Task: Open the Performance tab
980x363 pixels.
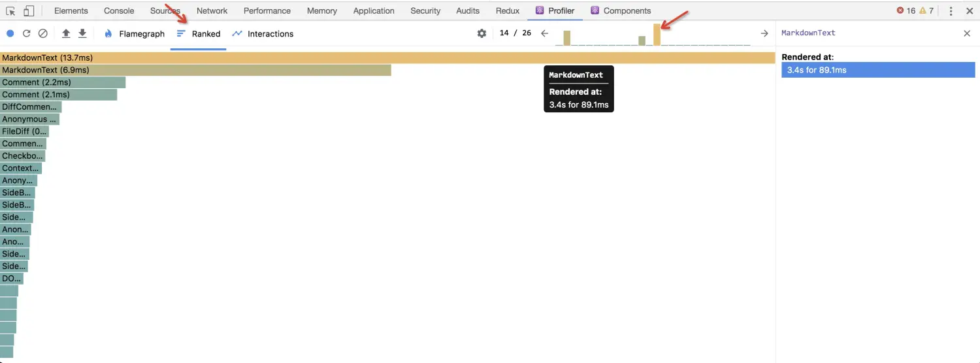Action: tap(267, 11)
